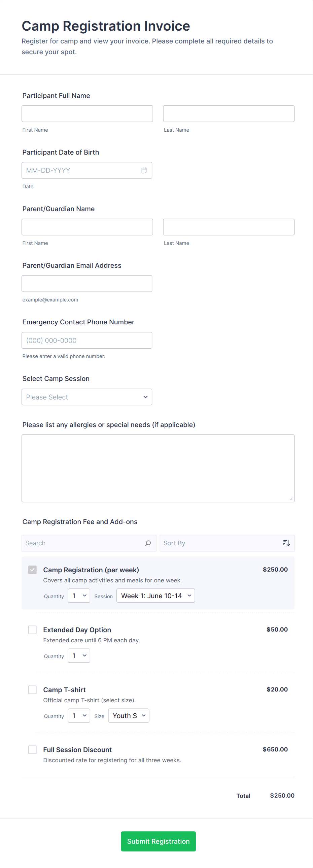Check the Extended Day Option checkbox
Image resolution: width=313 pixels, height=868 pixels.
click(x=32, y=630)
